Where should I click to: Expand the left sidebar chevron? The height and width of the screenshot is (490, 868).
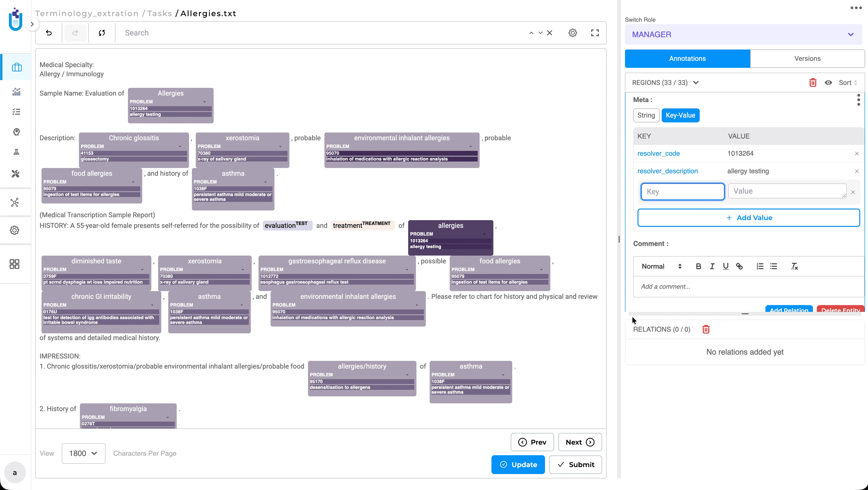(x=32, y=24)
